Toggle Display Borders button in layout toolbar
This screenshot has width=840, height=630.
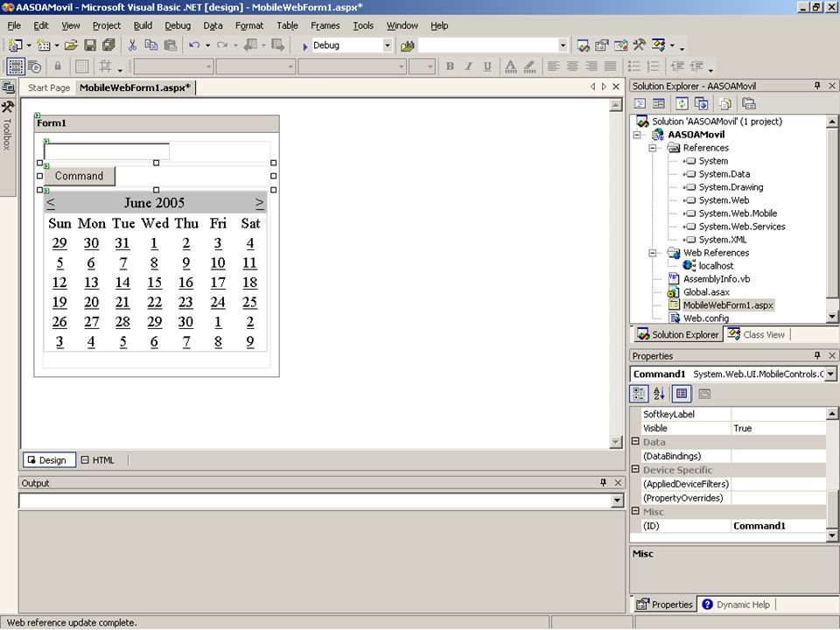16,66
